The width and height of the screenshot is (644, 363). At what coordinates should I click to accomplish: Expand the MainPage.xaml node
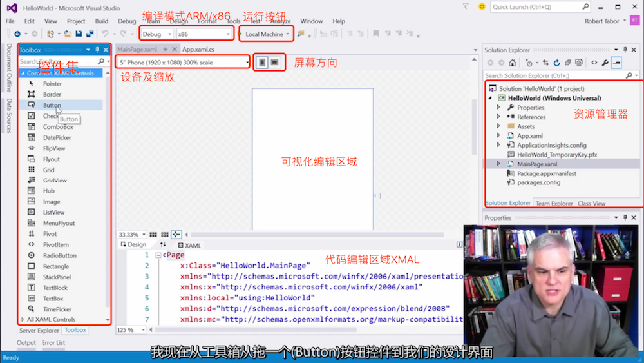point(498,164)
